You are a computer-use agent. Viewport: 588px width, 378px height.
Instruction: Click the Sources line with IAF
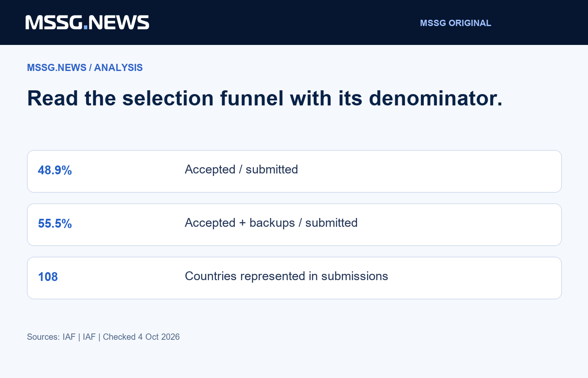[103, 337]
